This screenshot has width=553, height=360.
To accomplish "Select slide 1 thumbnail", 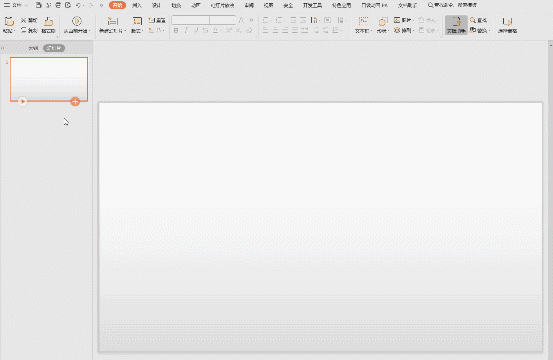I will point(49,79).
